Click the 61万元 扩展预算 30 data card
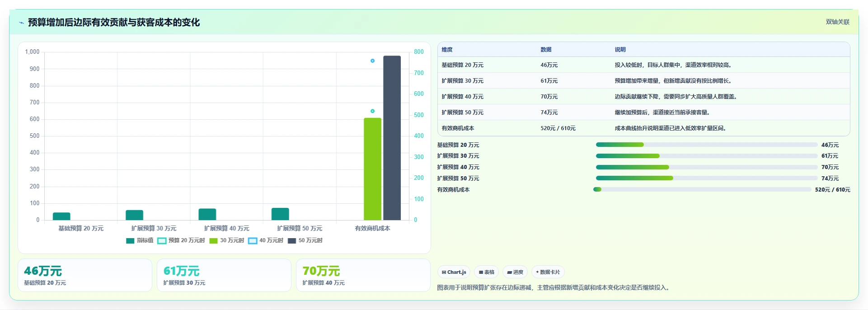This screenshot has height=310, width=868. point(224,275)
